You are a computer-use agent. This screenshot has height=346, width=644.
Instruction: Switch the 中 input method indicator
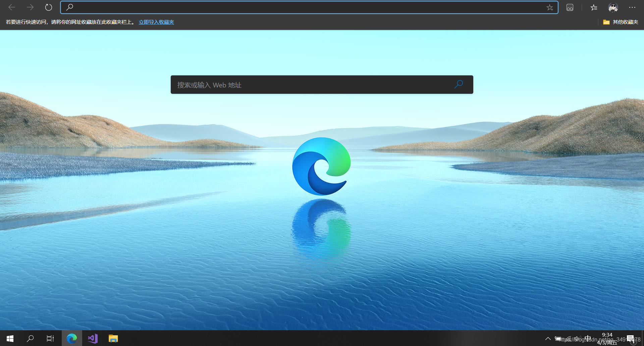coord(588,338)
